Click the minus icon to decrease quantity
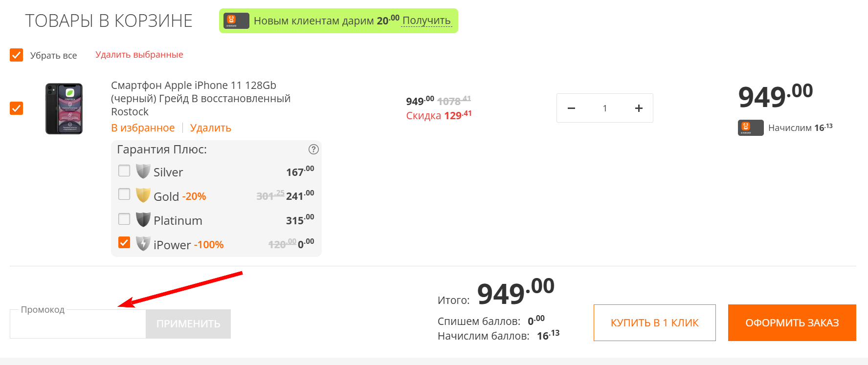The width and height of the screenshot is (868, 365). [x=571, y=108]
